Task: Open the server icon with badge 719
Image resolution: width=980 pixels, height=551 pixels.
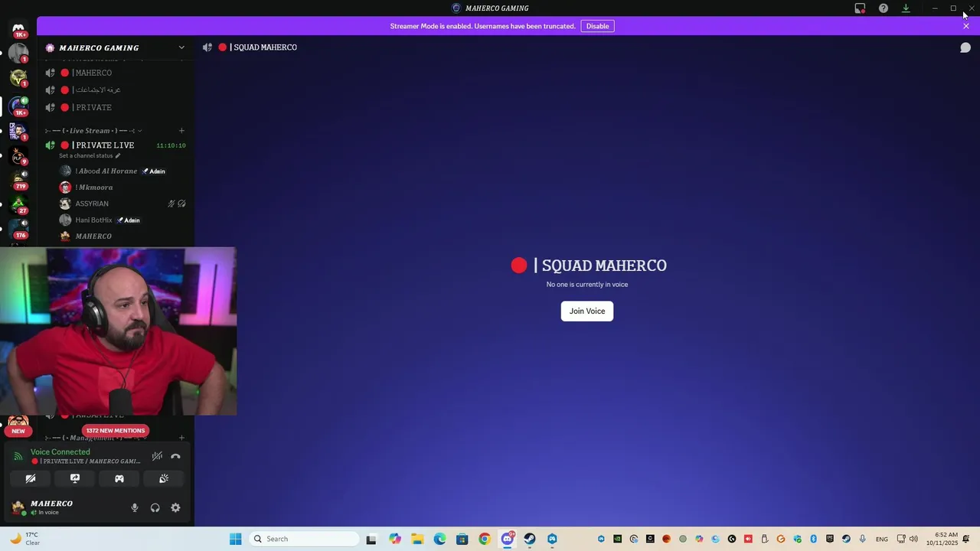Action: (18, 180)
